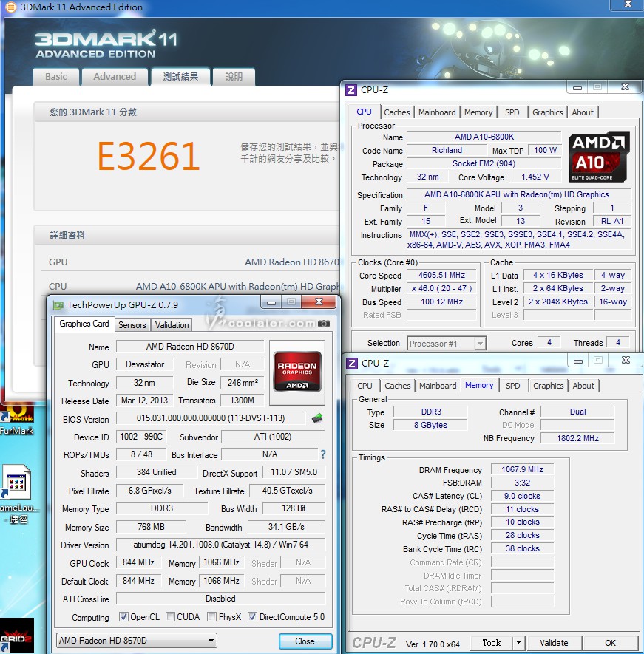Screen dimensions: 644x654
Task: Click the Validate button in CPU-Z
Action: tap(554, 643)
